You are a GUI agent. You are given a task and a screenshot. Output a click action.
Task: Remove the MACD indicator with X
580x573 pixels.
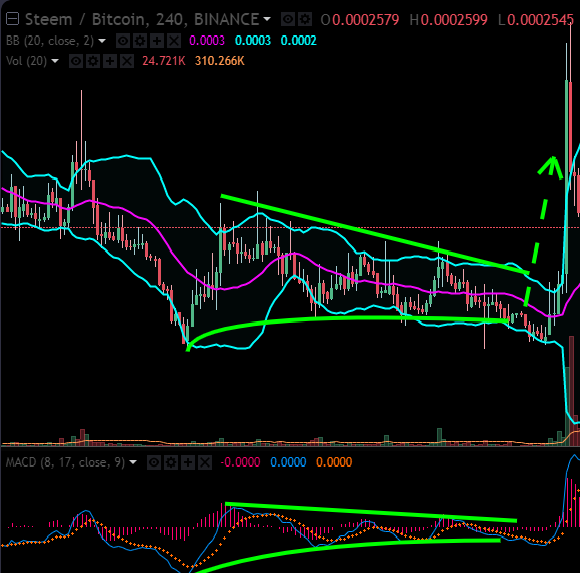[x=205, y=462]
